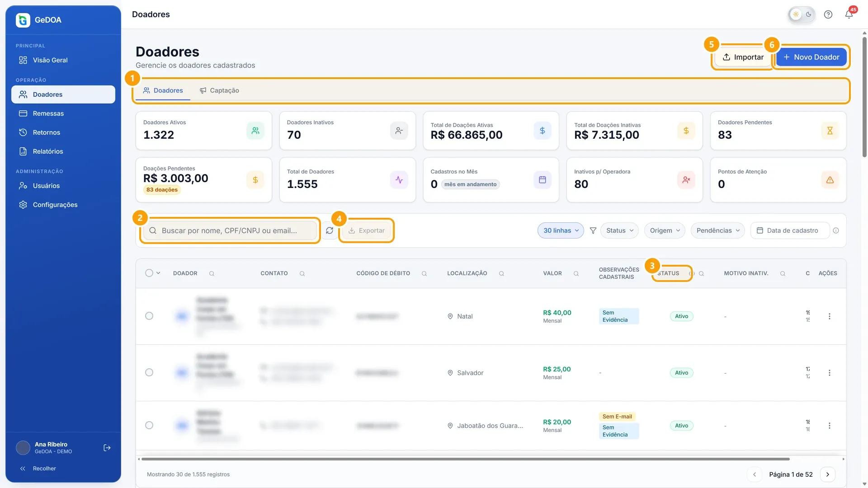Click info icon next to Data de cadastro

[836, 230]
